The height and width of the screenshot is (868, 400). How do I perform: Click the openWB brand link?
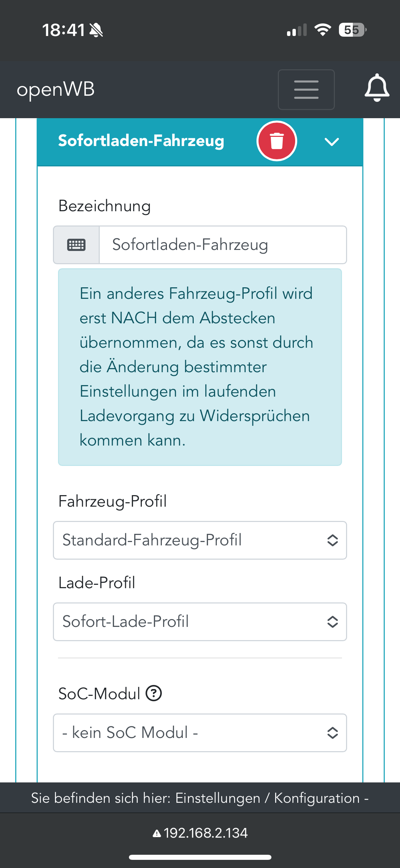click(x=56, y=90)
